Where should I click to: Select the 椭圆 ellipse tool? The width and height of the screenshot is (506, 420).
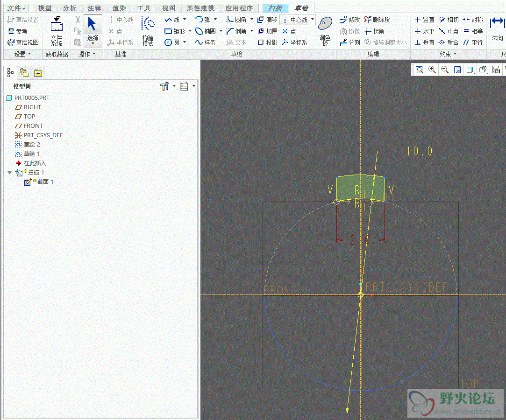pyautogui.click(x=206, y=31)
